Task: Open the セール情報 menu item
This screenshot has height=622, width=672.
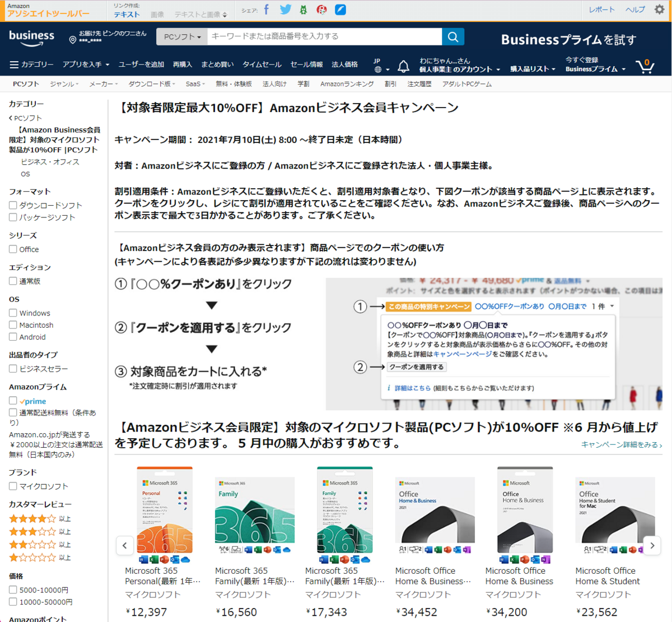Action: point(306,64)
